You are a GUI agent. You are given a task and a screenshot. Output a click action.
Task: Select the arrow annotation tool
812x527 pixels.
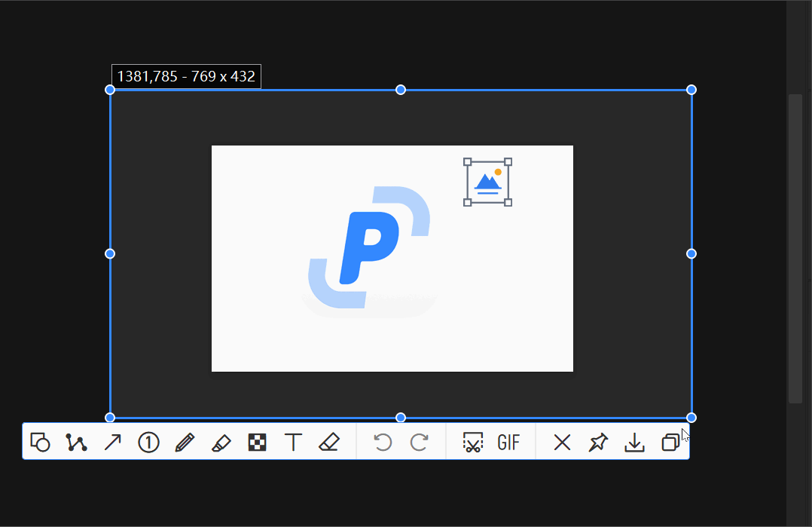click(x=112, y=443)
